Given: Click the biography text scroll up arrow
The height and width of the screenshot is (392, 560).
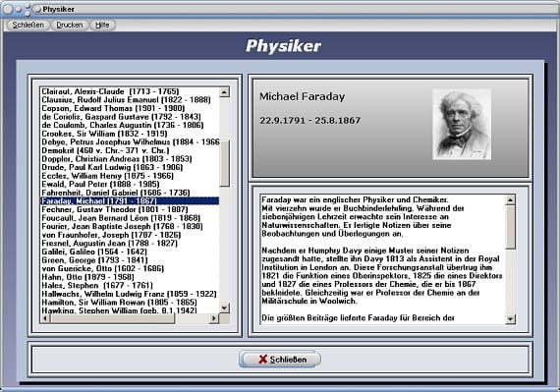Looking at the screenshot, I should (510, 199).
